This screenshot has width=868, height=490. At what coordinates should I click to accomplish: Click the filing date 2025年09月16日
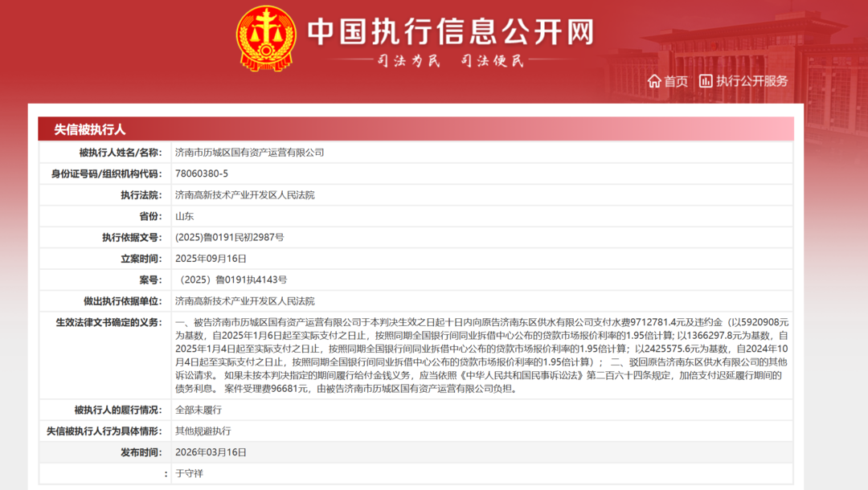211,259
